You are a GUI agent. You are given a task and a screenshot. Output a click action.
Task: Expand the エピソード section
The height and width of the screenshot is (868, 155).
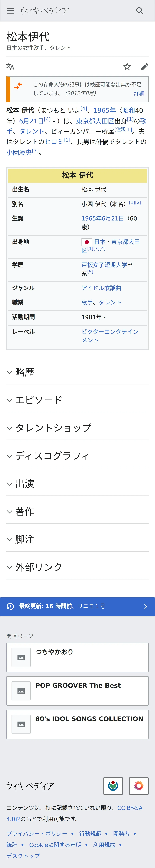(77, 400)
